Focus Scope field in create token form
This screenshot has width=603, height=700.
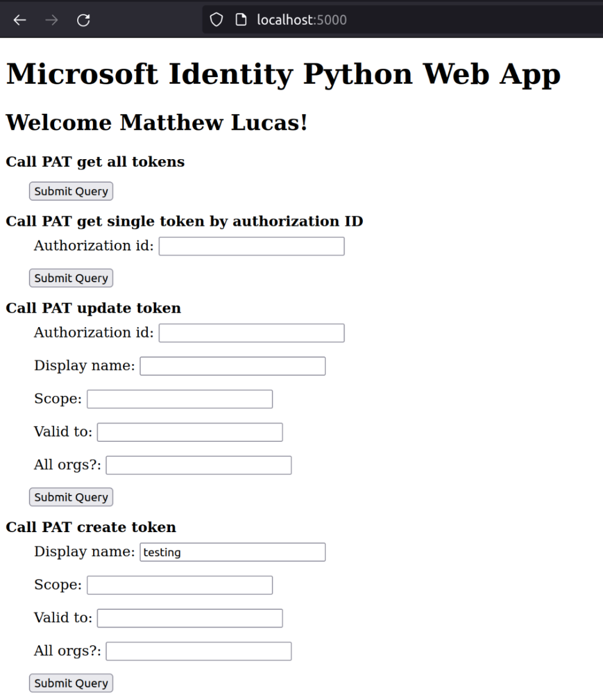point(180,585)
